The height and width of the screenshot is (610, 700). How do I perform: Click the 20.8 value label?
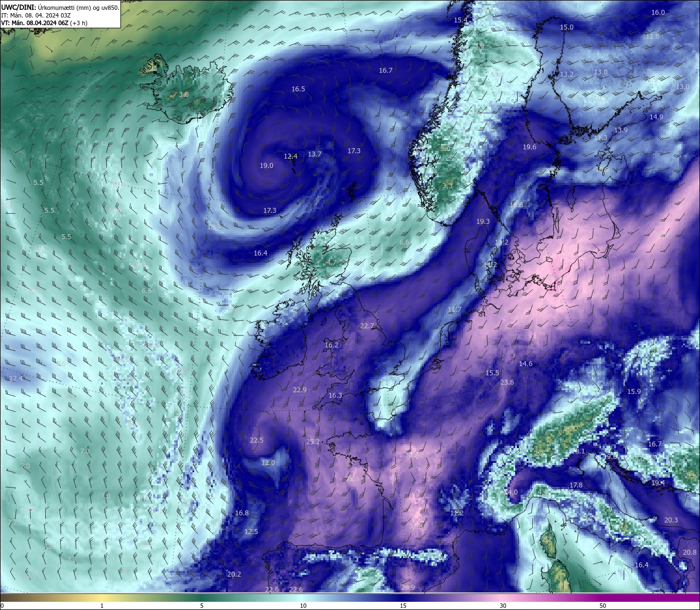coord(690,553)
